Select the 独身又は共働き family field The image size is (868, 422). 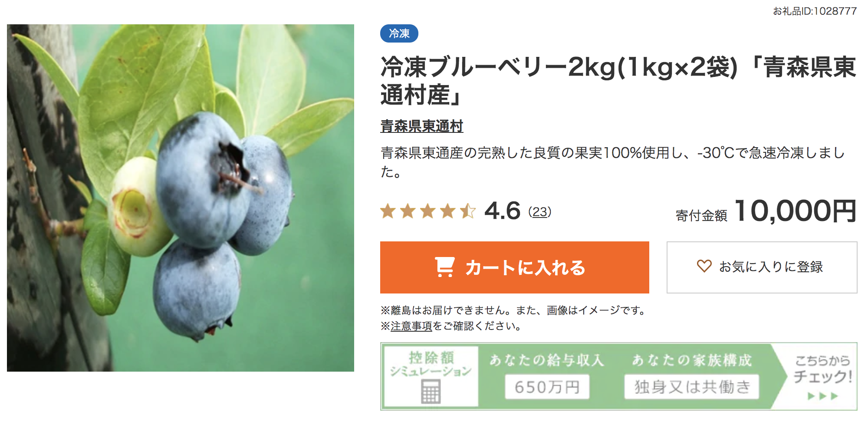pyautogui.click(x=692, y=386)
